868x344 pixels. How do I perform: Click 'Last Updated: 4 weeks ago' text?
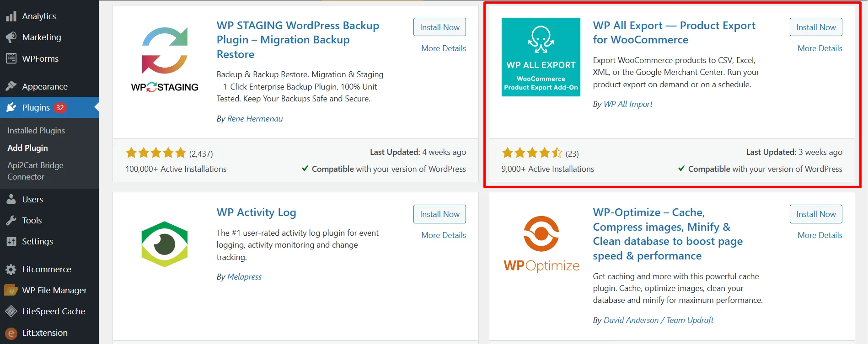[418, 152]
